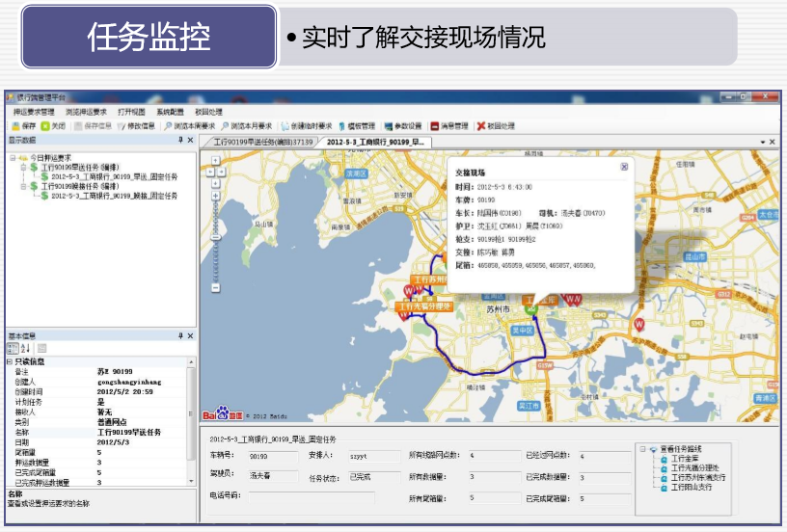Screen dimensions: 787x532
Task: Close the 基本信息 panel
Action: pyautogui.click(x=190, y=335)
